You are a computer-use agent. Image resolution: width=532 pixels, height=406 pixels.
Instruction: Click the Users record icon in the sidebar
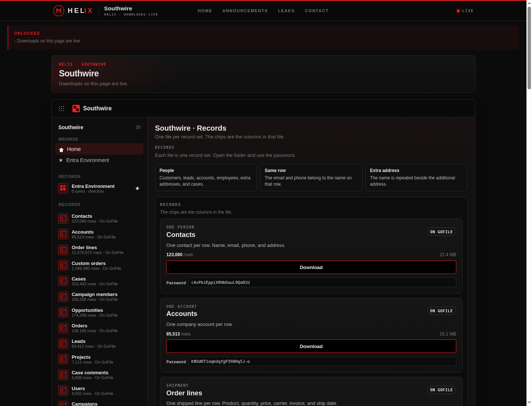pyautogui.click(x=63, y=390)
